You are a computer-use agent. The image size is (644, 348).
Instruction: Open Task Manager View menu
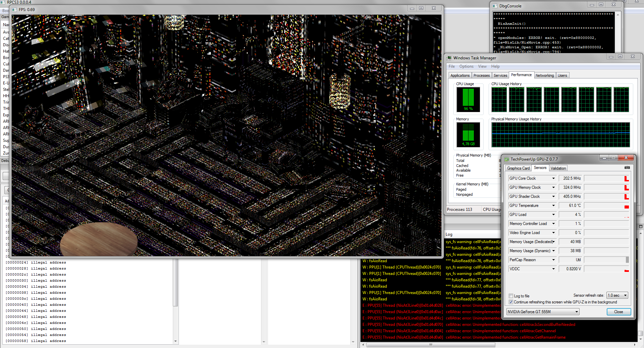(x=482, y=66)
